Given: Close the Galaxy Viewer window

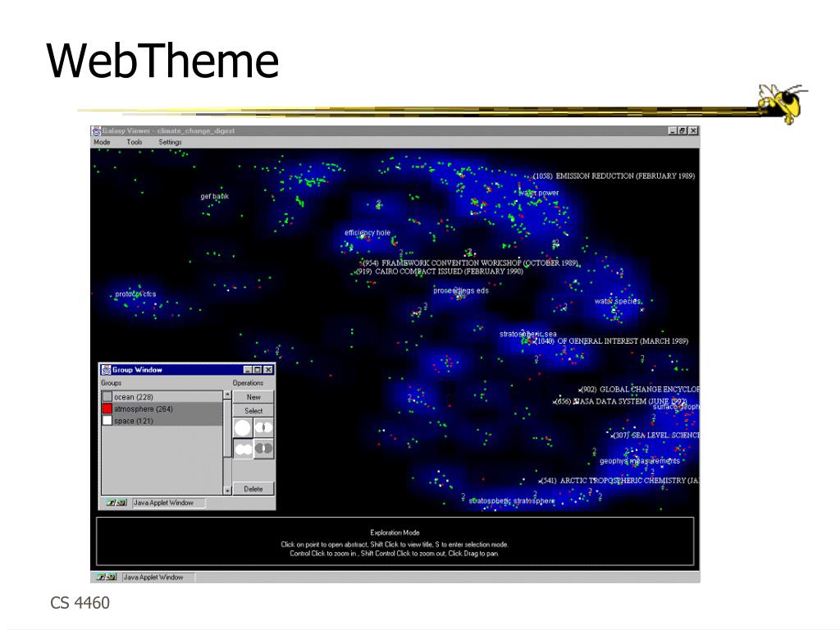Looking at the screenshot, I should (693, 130).
